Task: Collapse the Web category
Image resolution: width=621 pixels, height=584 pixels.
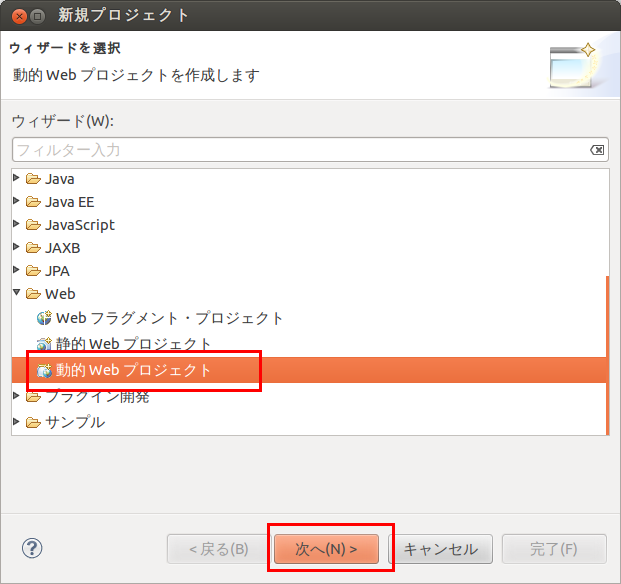Action: pos(16,292)
